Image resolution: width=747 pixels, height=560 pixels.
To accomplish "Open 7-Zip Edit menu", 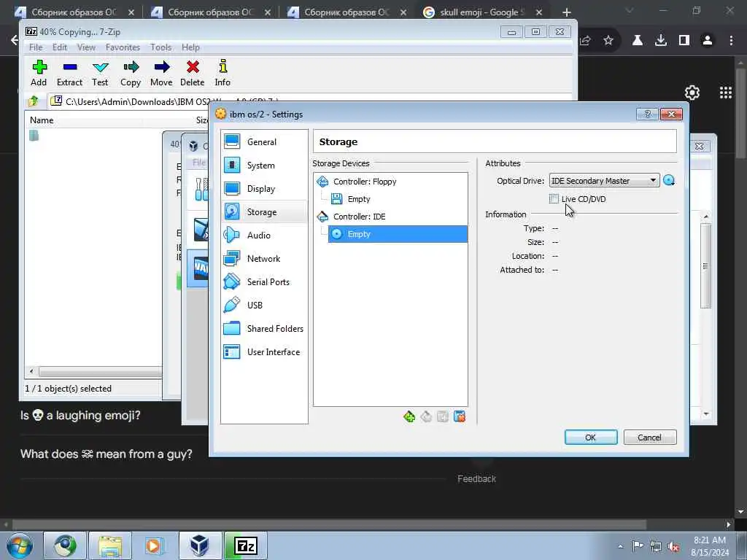I will [x=60, y=47].
